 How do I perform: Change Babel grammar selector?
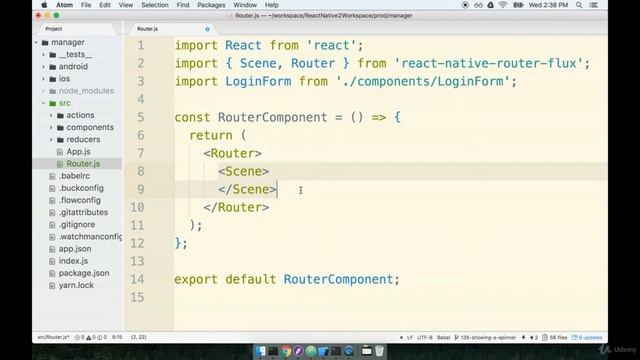443,338
